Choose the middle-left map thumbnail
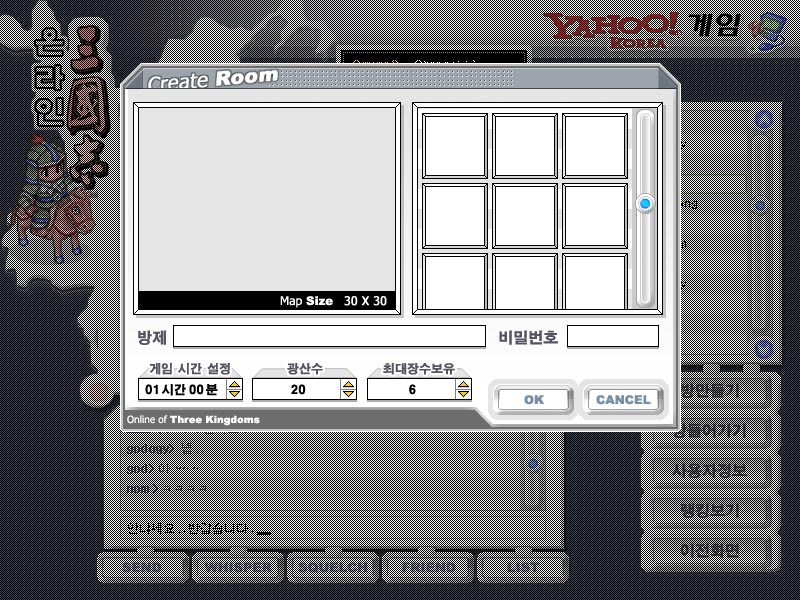The height and width of the screenshot is (600, 800). pyautogui.click(x=455, y=215)
